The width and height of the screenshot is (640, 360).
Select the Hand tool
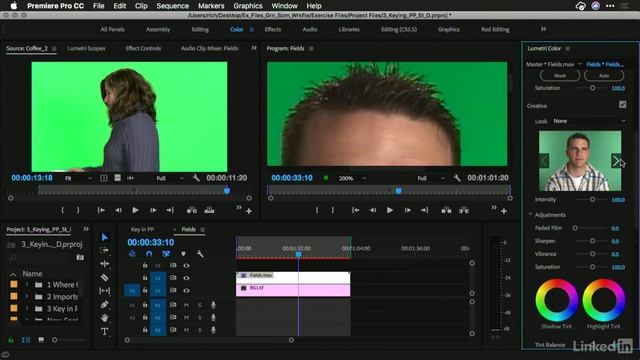(104, 318)
